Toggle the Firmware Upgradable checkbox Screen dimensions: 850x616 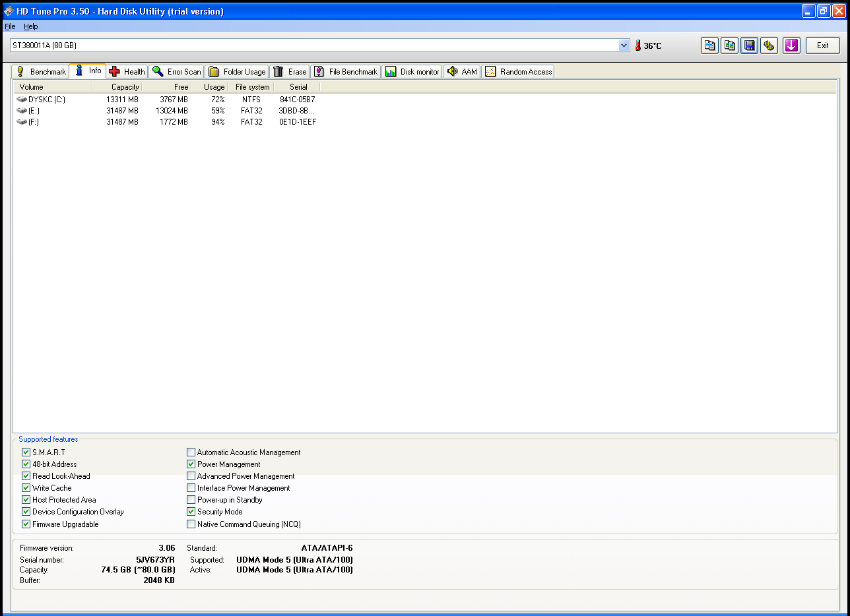[26, 524]
